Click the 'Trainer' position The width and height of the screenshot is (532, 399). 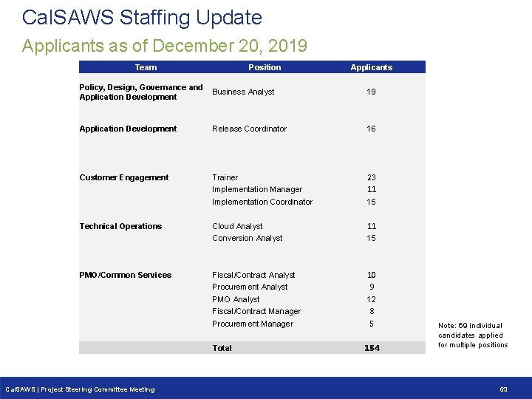pyautogui.click(x=225, y=177)
